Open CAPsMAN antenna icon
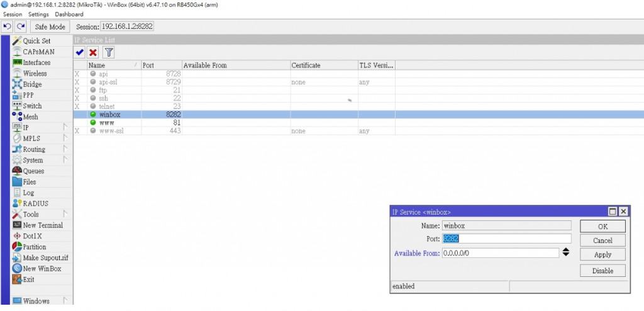Image resolution: width=644 pixels, height=311 pixels. pyautogui.click(x=17, y=52)
